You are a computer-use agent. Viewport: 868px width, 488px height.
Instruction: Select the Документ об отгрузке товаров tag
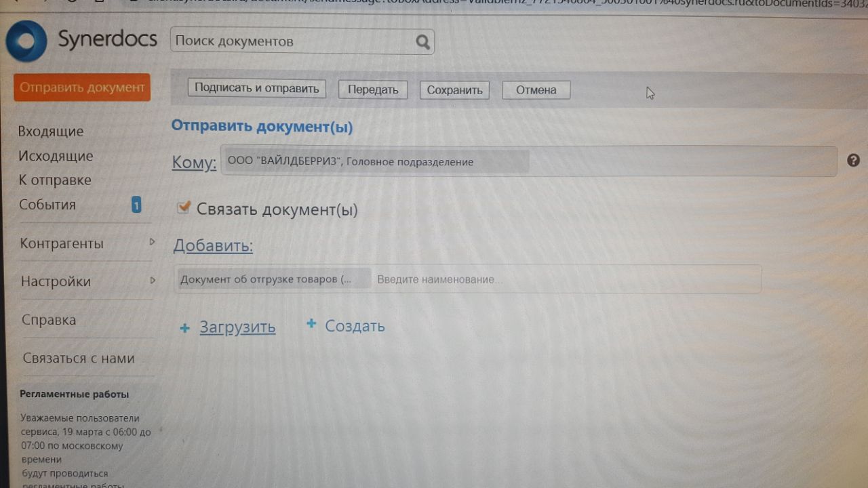pos(273,279)
